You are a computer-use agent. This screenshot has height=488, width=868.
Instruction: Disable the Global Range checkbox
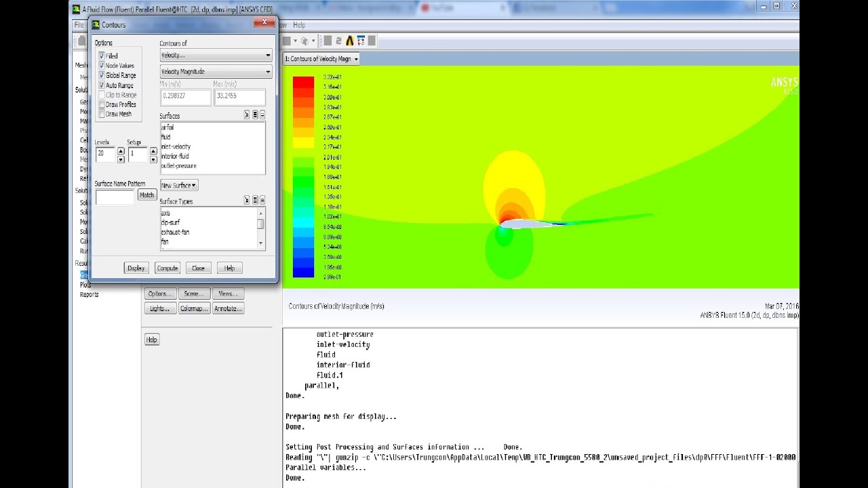click(x=102, y=75)
